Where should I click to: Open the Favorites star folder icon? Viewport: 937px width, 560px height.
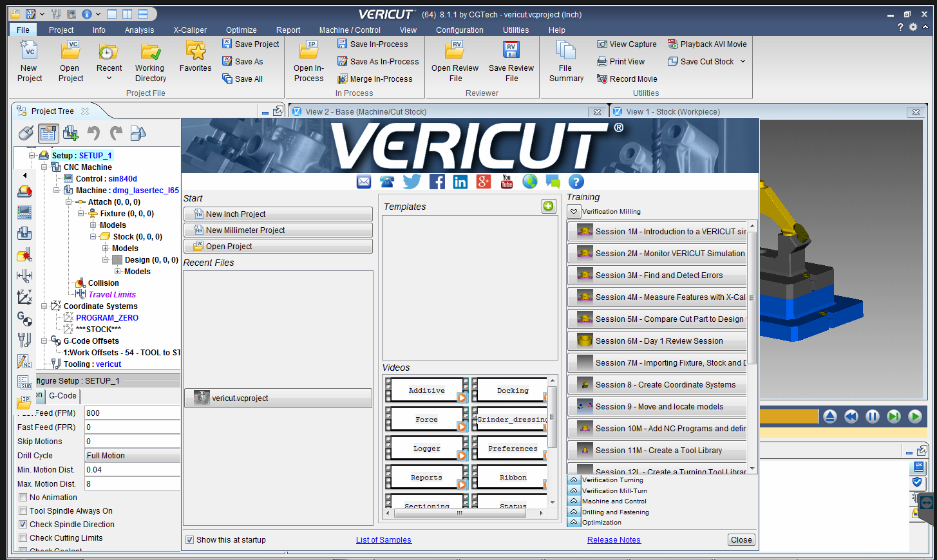(x=196, y=50)
